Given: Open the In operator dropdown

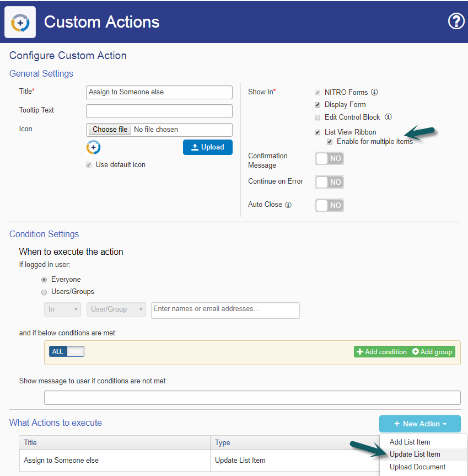Looking at the screenshot, I should tap(62, 309).
